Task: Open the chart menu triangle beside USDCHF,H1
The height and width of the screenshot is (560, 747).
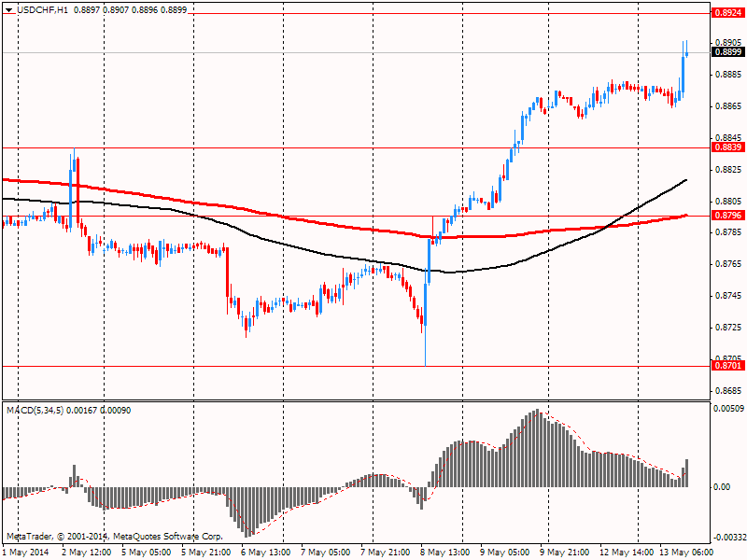Action: [x=9, y=10]
